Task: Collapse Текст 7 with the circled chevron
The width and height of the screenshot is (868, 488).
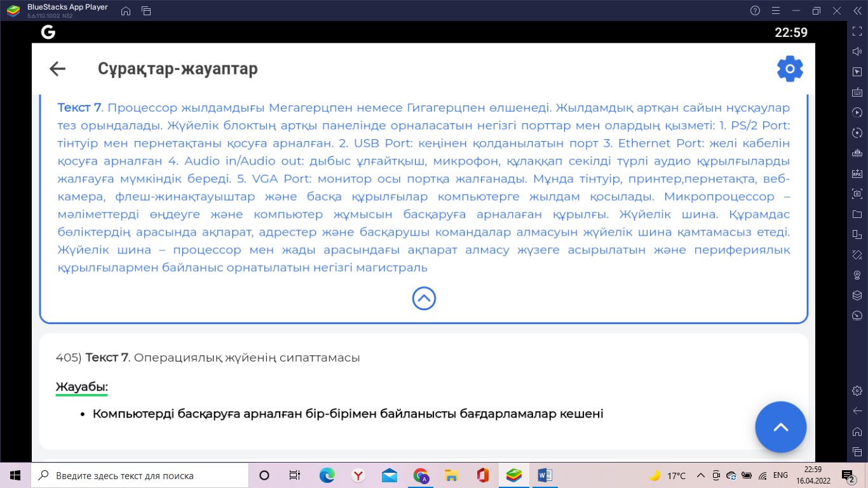Action: click(x=424, y=298)
